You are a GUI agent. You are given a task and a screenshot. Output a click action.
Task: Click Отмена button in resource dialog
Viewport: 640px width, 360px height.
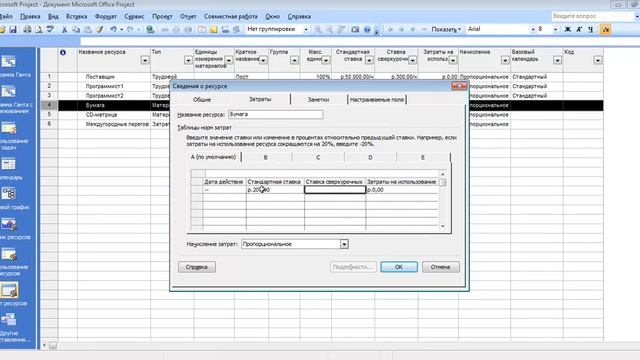pos(440,267)
